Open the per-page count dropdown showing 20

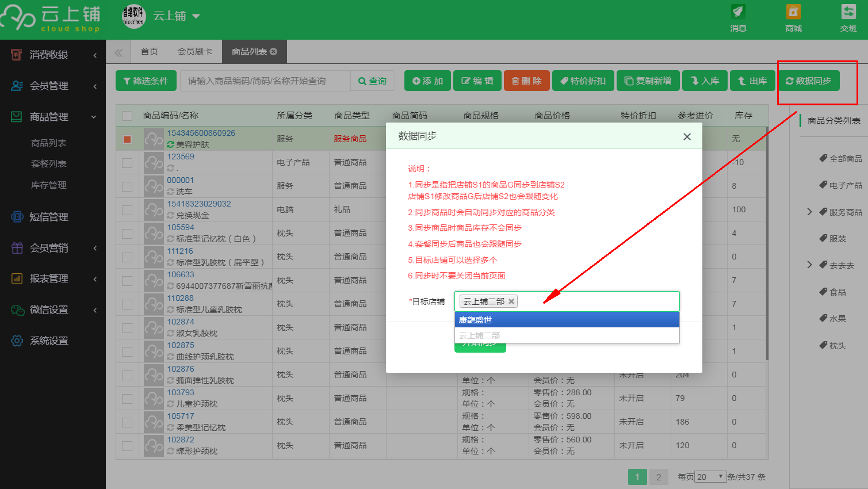pyautogui.click(x=710, y=477)
